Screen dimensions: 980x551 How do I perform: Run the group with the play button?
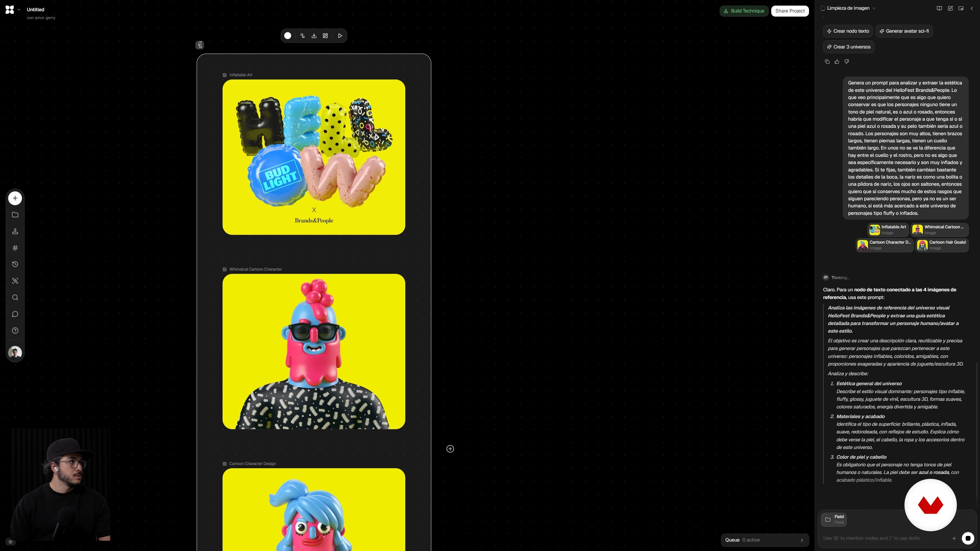(x=340, y=36)
